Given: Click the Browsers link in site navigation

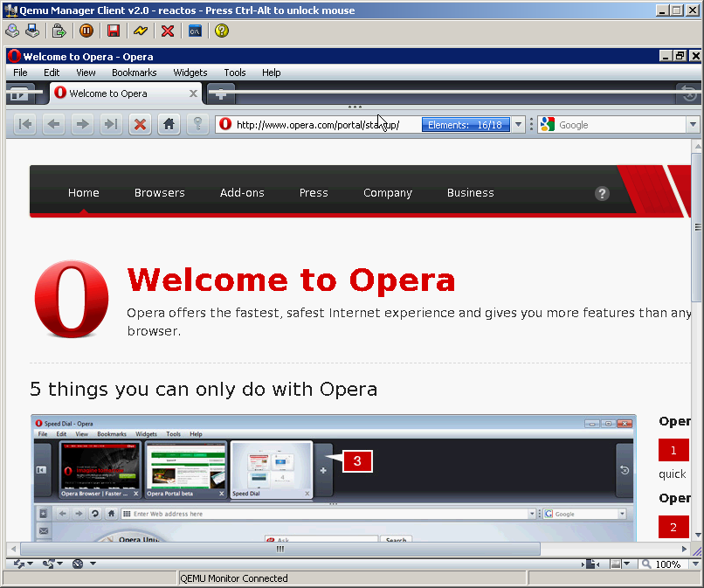Looking at the screenshot, I should [159, 193].
